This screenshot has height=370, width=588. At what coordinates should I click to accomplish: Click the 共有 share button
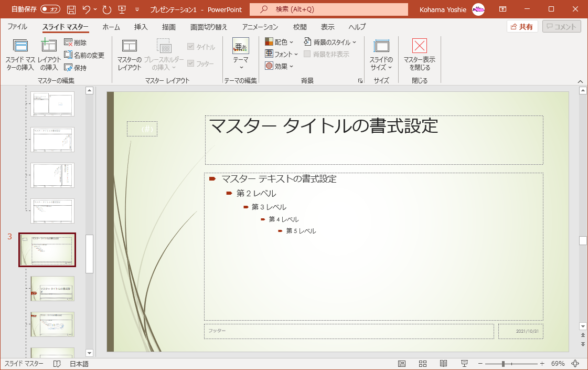522,27
